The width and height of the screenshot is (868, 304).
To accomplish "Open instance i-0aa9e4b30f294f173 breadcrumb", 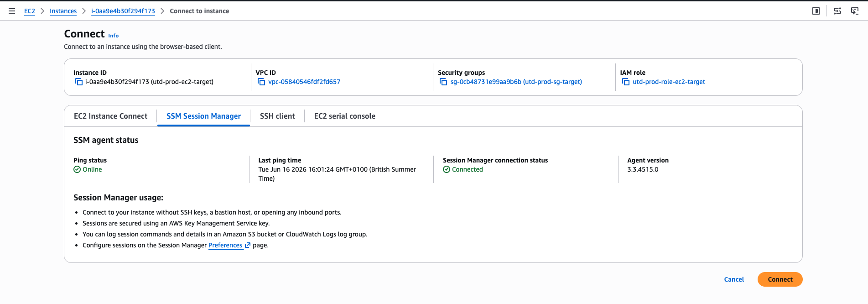I will pos(123,11).
